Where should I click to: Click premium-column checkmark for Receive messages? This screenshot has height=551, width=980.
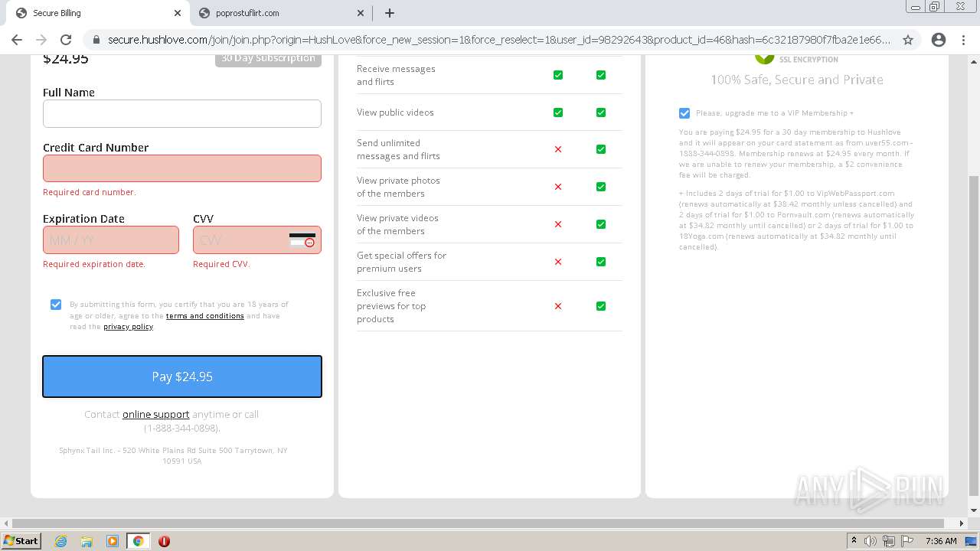(x=601, y=75)
